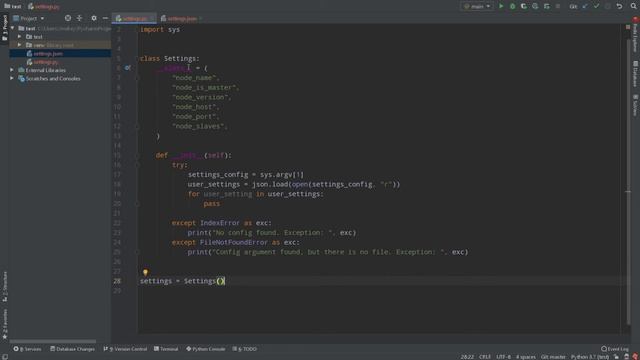Open Search Everywhere magnifier icon
The width and height of the screenshot is (640, 360).
tap(633, 6)
